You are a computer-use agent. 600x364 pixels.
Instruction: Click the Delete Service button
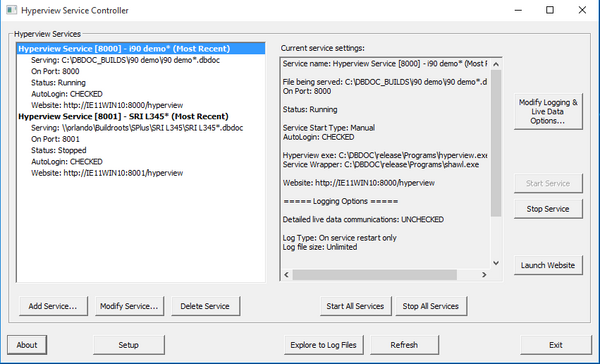click(x=205, y=306)
